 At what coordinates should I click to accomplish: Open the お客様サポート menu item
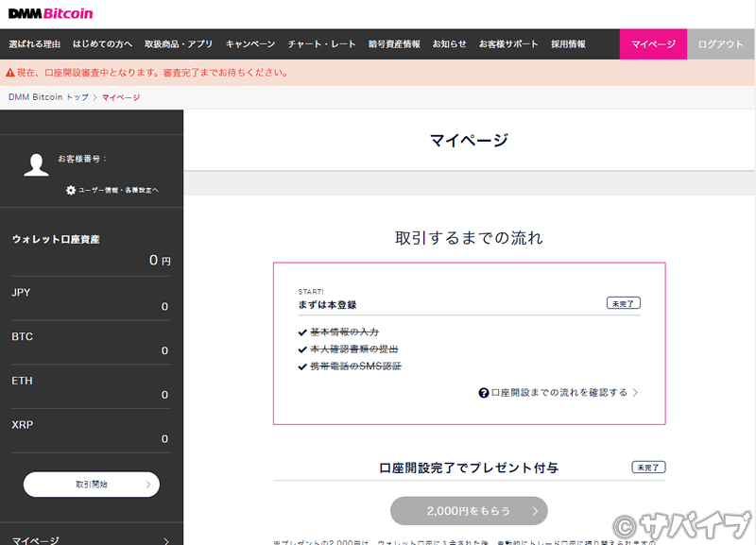508,43
